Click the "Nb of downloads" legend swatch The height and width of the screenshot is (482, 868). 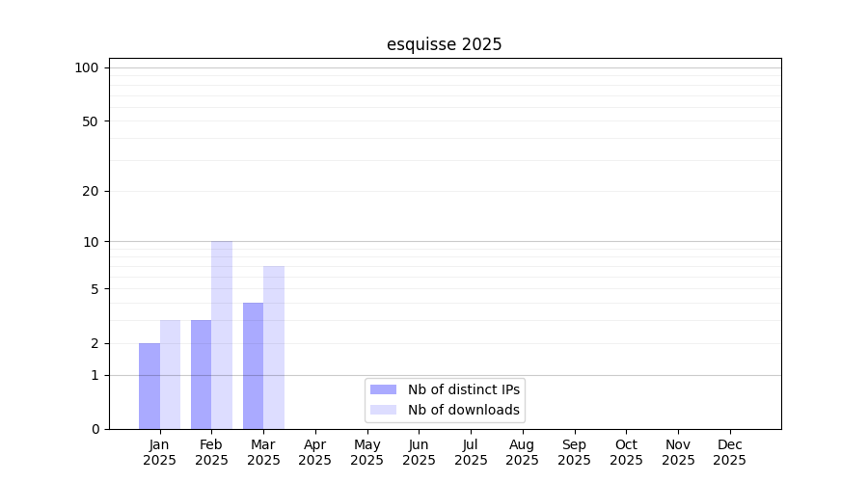click(383, 410)
